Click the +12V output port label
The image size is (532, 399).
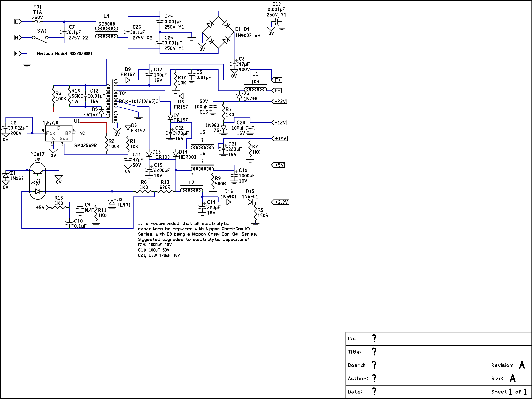[x=279, y=138]
